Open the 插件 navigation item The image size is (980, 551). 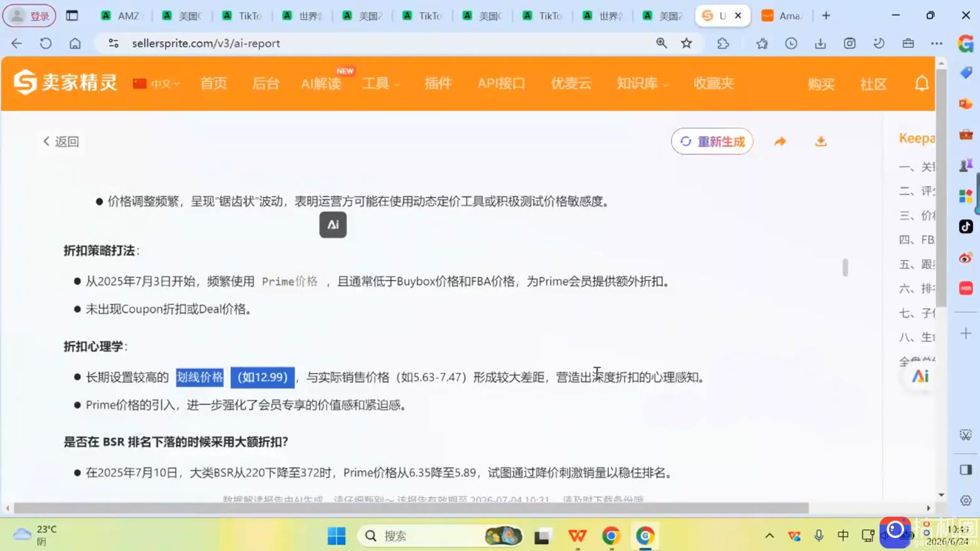pos(438,83)
